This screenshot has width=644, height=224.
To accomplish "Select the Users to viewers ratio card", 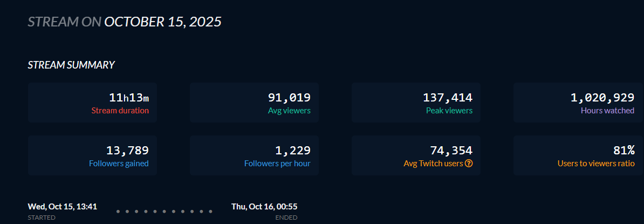I will [x=578, y=155].
